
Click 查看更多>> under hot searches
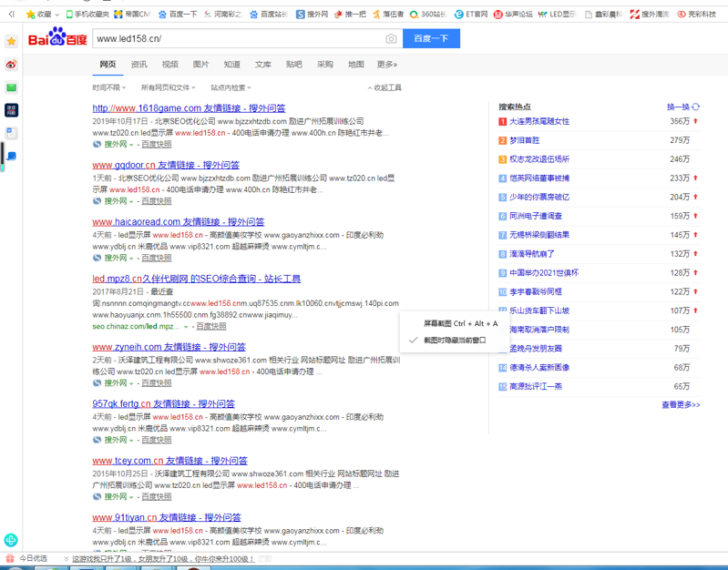681,405
